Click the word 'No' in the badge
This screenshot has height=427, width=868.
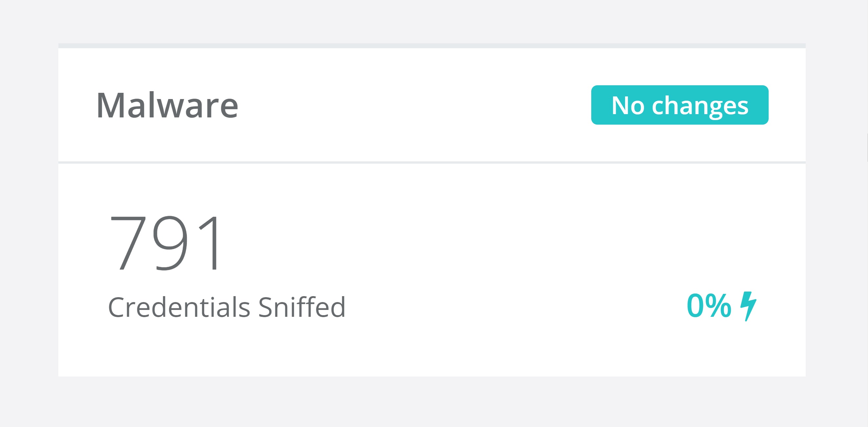click(x=627, y=106)
